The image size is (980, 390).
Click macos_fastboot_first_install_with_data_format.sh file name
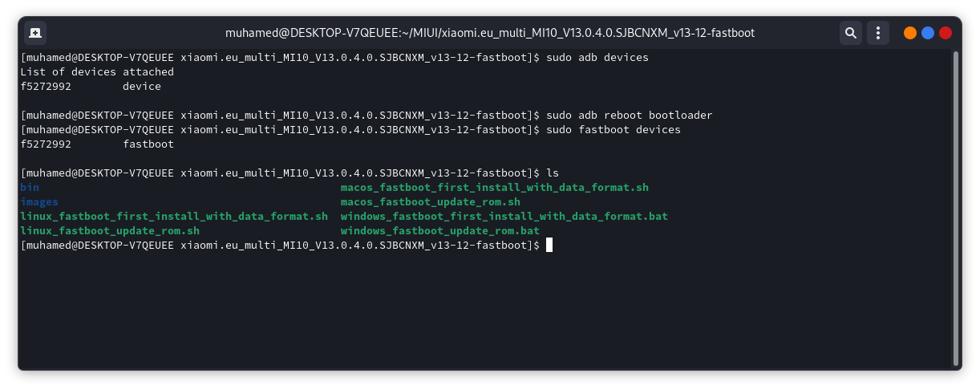tap(495, 188)
